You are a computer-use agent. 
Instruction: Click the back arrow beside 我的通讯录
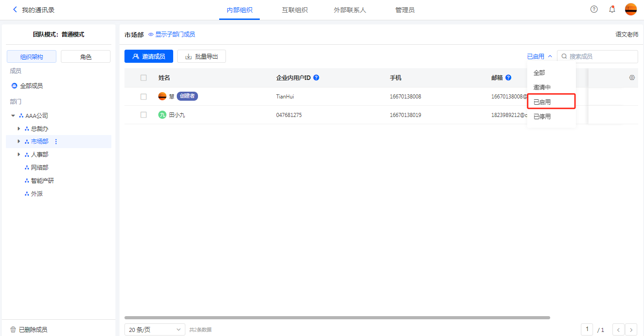point(15,9)
